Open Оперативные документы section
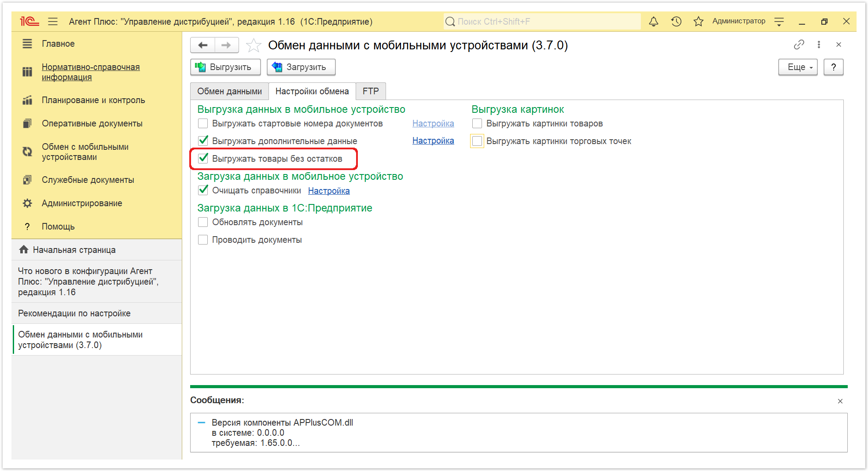Screen dimensions: 868x471 pyautogui.click(x=92, y=123)
